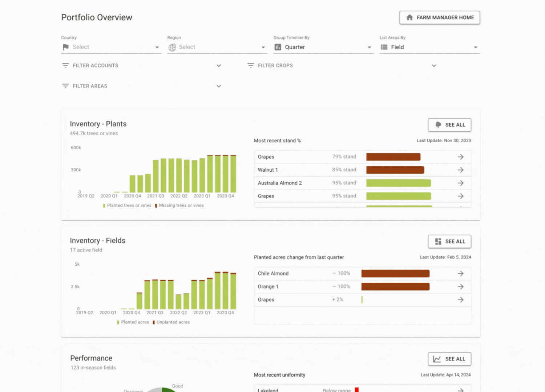Viewport: 545px width, 392px height.
Task: Click arrow icon for Chile Almond row
Action: click(460, 274)
